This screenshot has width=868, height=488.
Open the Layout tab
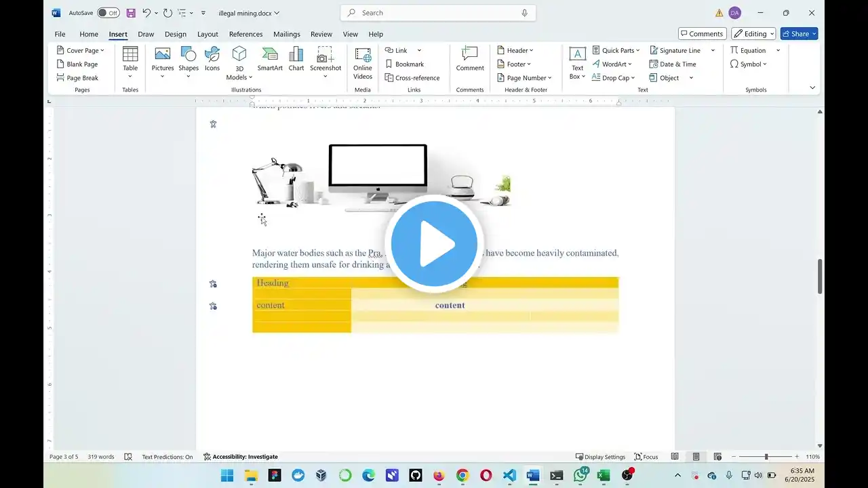pyautogui.click(x=208, y=34)
